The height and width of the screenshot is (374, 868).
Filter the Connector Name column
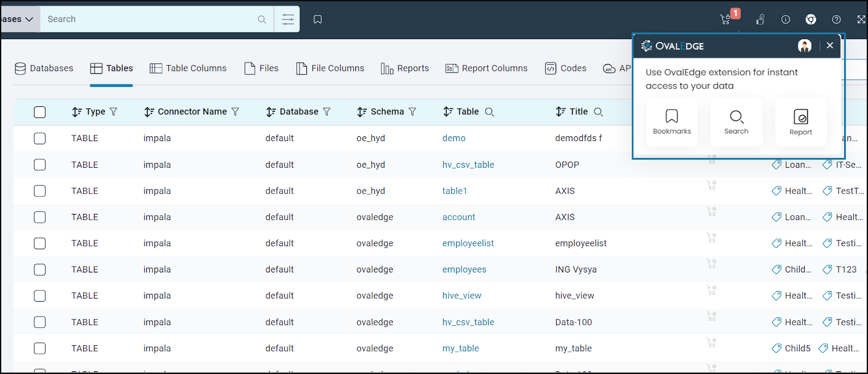tap(235, 112)
